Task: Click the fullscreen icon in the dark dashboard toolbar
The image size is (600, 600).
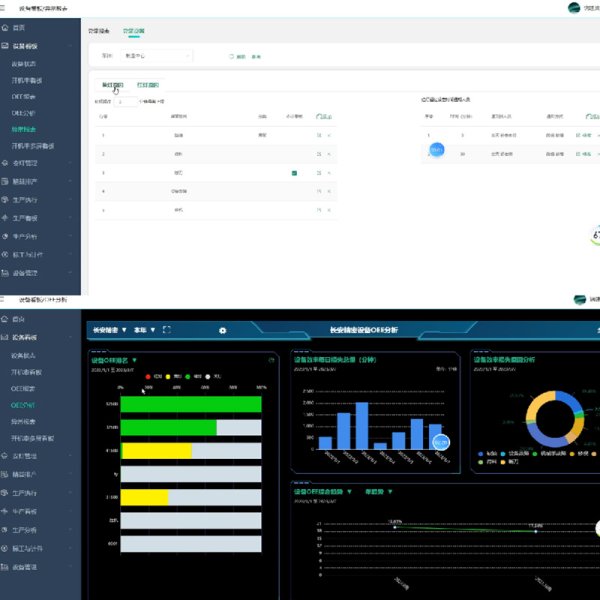Action: coord(167,330)
